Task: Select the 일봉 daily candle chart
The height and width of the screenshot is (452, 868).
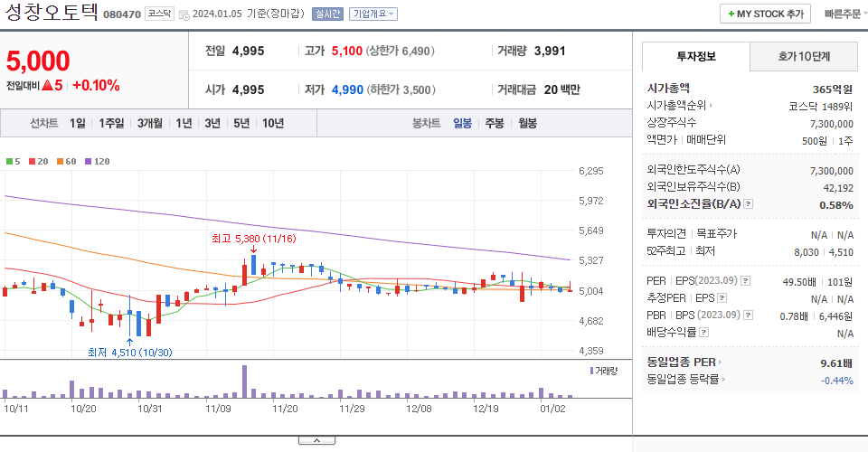Action: (x=462, y=123)
